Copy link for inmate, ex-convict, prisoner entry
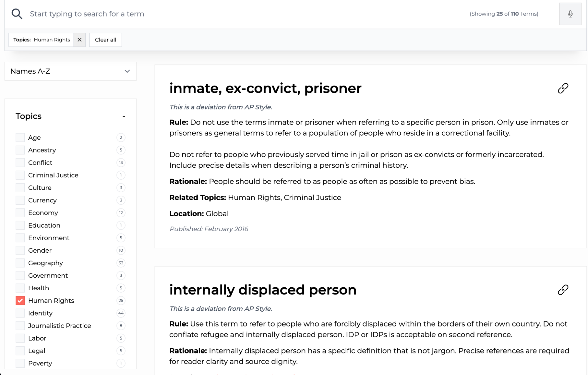The image size is (588, 375). [563, 88]
